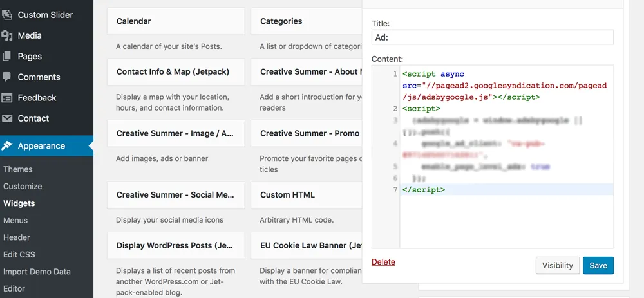This screenshot has width=644, height=298.
Task: Select Creative Summer - Image / Ad widget
Action: click(176, 133)
